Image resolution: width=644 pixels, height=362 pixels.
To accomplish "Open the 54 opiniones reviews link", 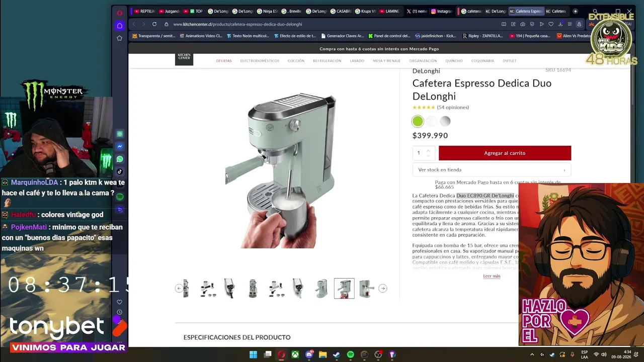I will point(453,108).
